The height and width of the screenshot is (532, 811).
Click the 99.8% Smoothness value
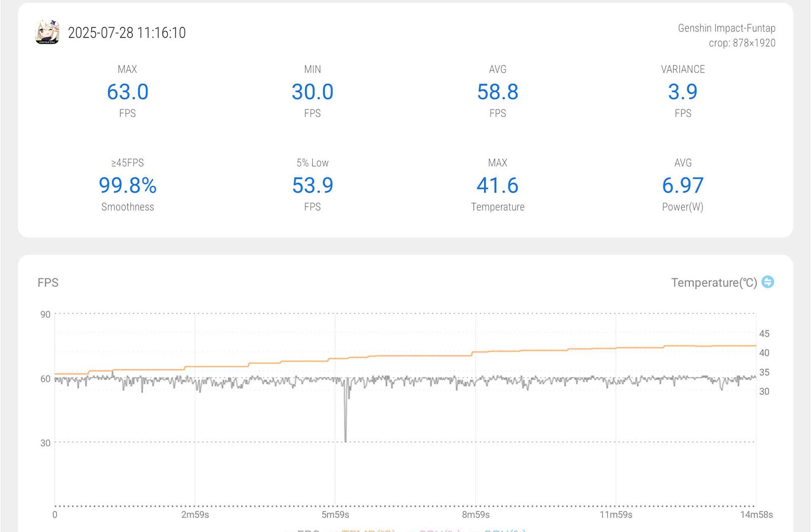[128, 185]
